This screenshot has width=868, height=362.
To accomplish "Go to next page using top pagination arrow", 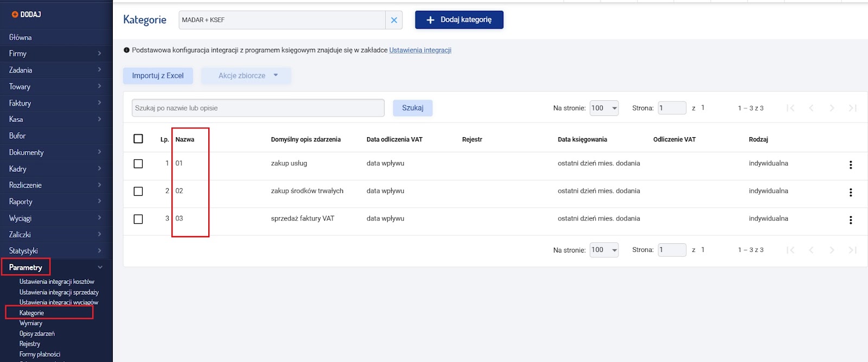I will pos(832,108).
